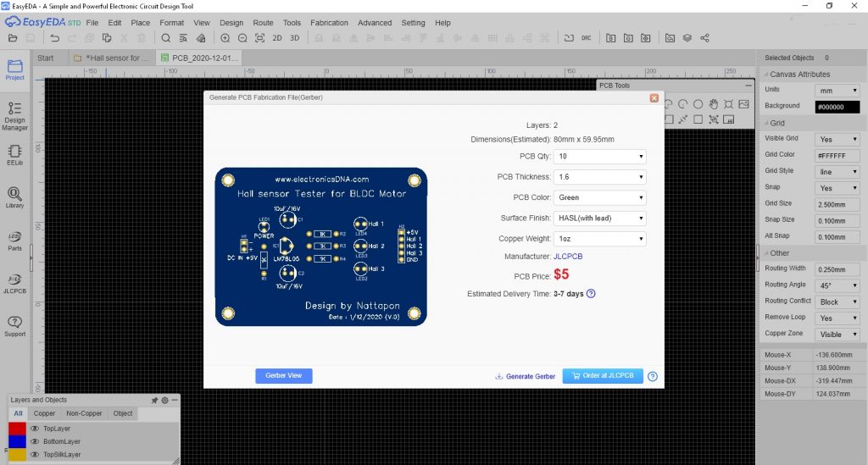Screen dimensions: 868x465
Task: Click the delivery time help question icon
Action: 591,294
